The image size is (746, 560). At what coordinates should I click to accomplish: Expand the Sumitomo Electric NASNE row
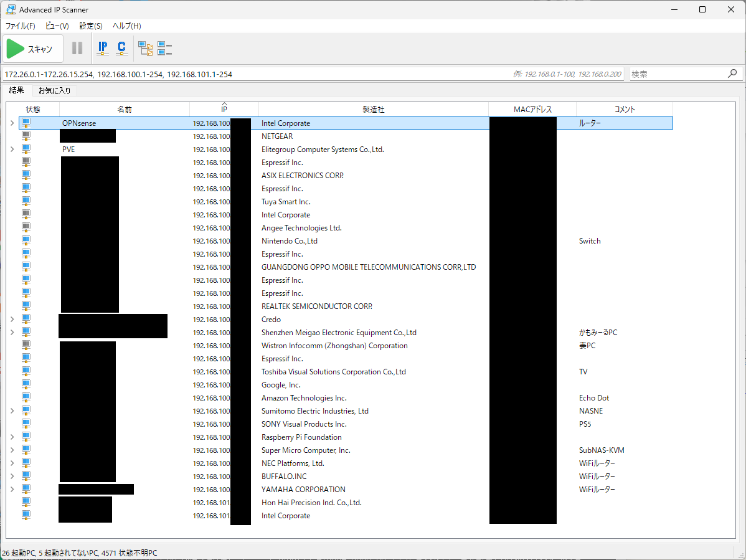pyautogui.click(x=12, y=411)
